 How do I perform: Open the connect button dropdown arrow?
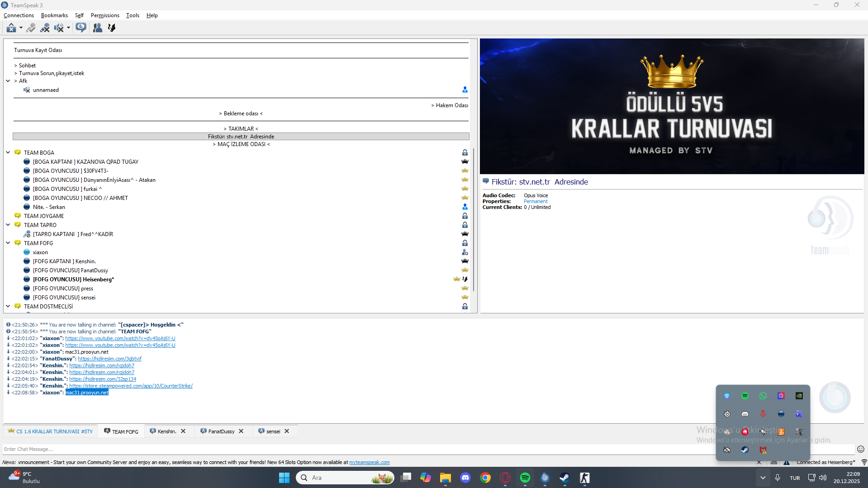tap(21, 28)
